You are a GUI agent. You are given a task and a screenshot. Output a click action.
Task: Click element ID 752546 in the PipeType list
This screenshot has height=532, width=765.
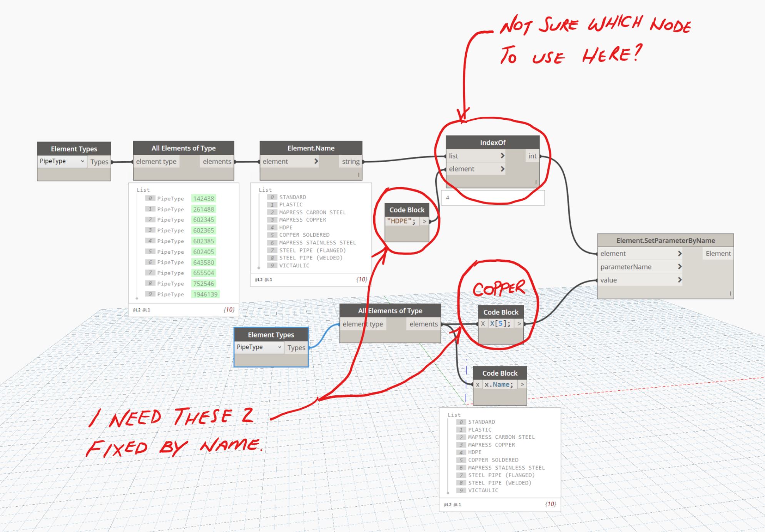pos(204,284)
